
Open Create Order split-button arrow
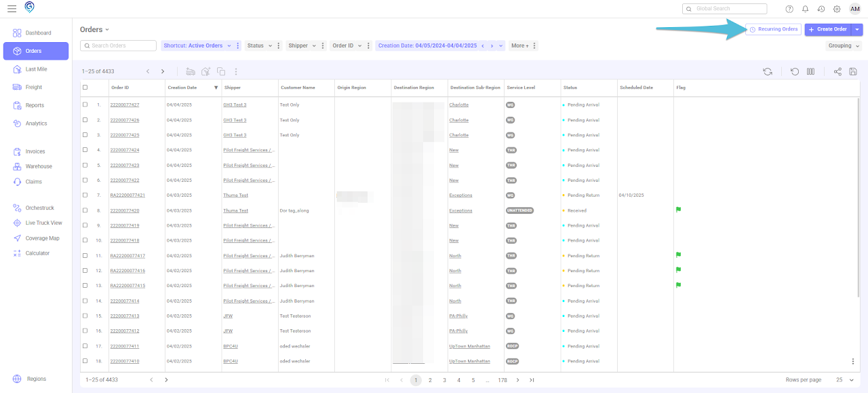point(857,29)
